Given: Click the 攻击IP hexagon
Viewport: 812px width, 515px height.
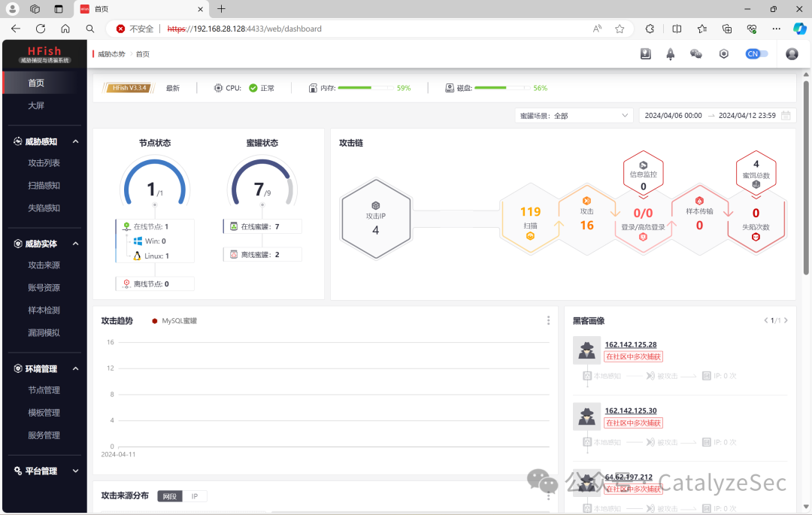Looking at the screenshot, I should click(375, 219).
